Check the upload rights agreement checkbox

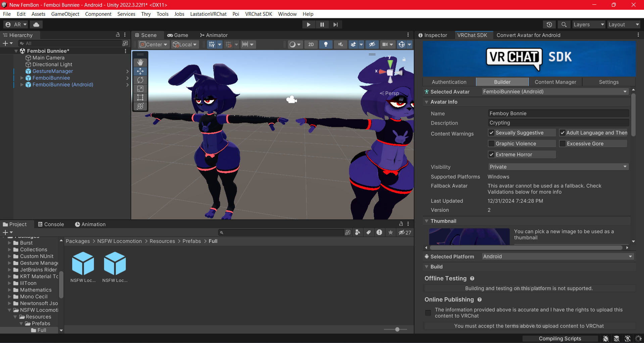click(428, 313)
